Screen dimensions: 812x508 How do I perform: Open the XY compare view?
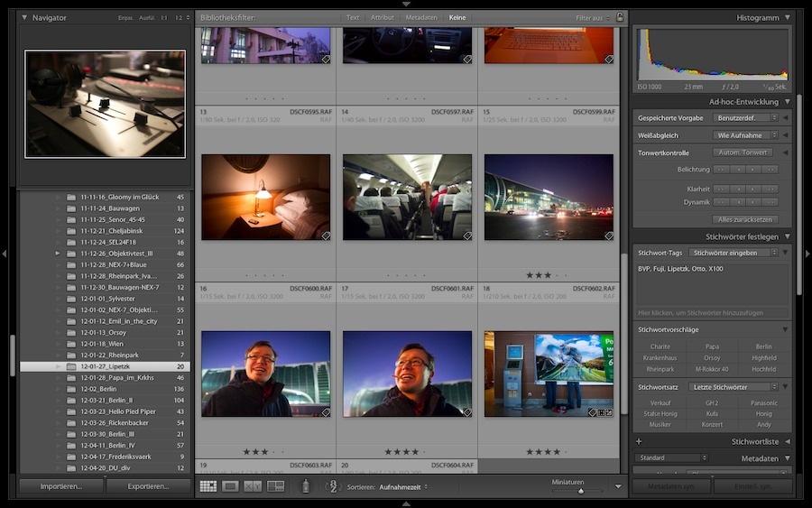[x=253, y=486]
